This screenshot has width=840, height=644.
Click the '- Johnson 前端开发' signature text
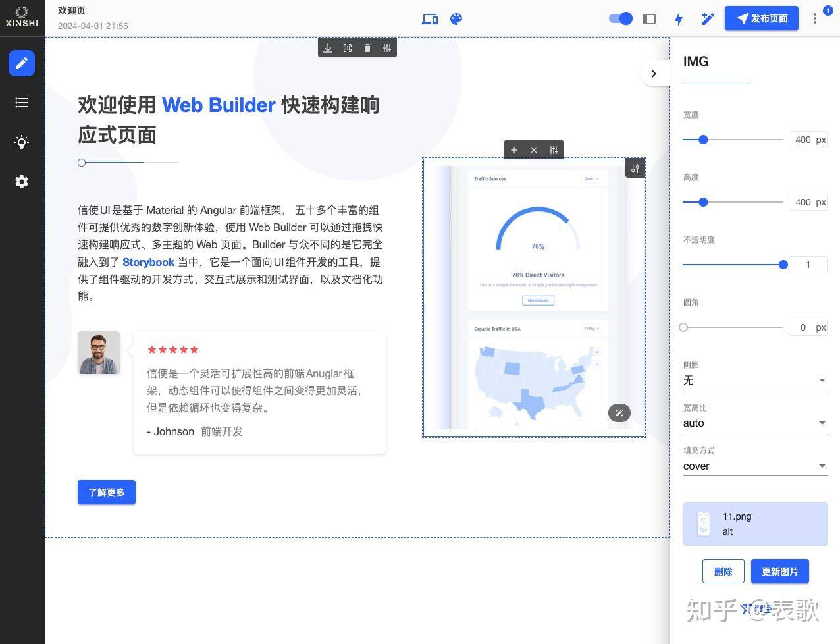(195, 431)
